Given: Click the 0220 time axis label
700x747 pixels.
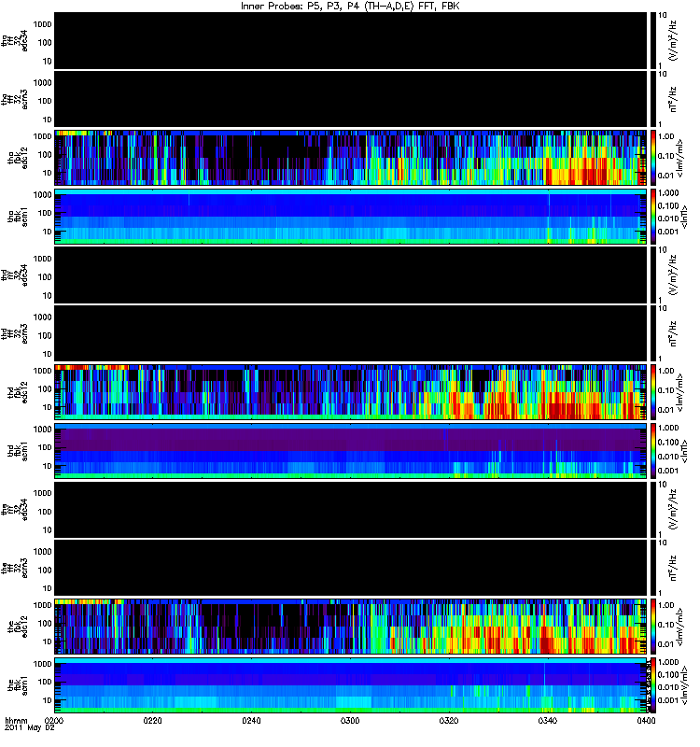Looking at the screenshot, I should tap(152, 720).
